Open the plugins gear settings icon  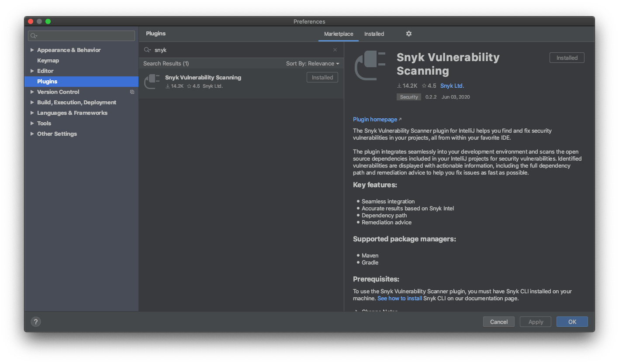click(x=408, y=34)
